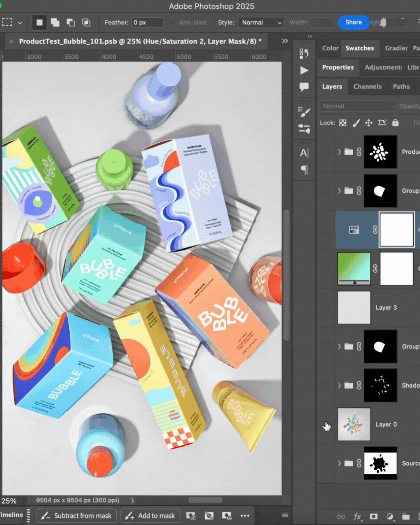Toggle visibility of the Source group
420x525 pixels.
coord(326,463)
